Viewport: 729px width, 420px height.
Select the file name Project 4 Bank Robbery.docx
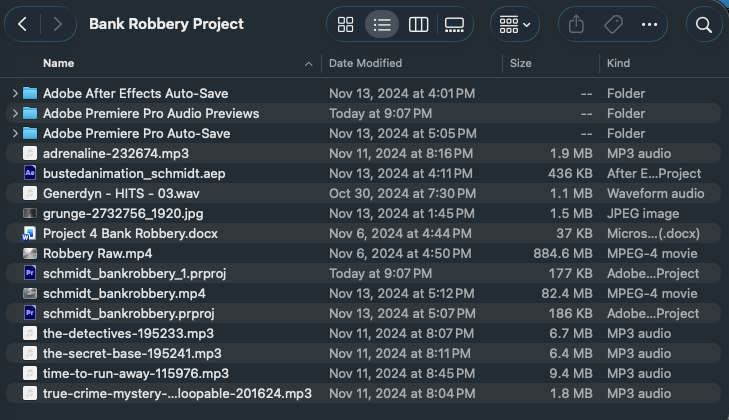[130, 233]
